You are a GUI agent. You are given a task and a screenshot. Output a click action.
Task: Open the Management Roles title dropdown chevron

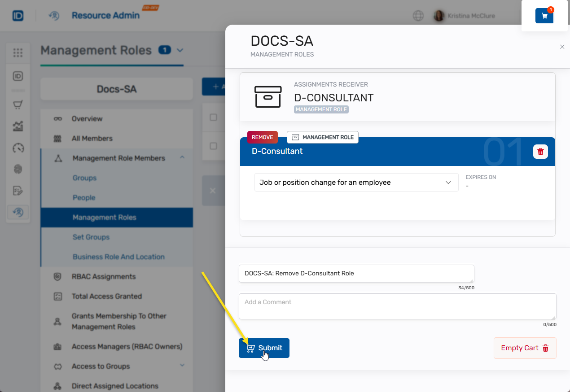180,50
